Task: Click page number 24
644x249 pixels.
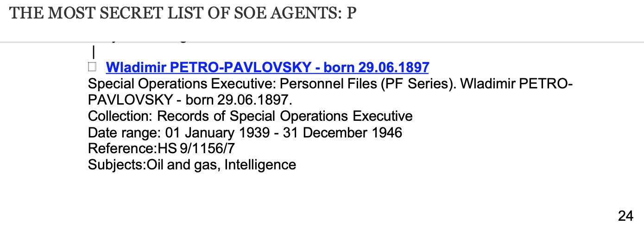Action: click(625, 216)
